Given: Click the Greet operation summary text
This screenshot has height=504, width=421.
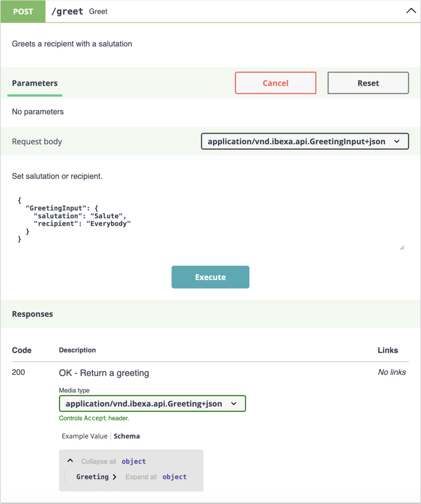Looking at the screenshot, I should pos(98,11).
